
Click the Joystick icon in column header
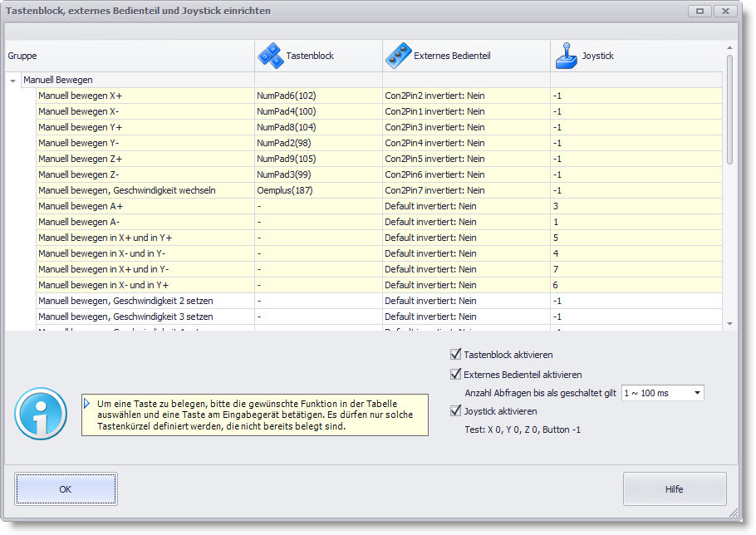566,56
